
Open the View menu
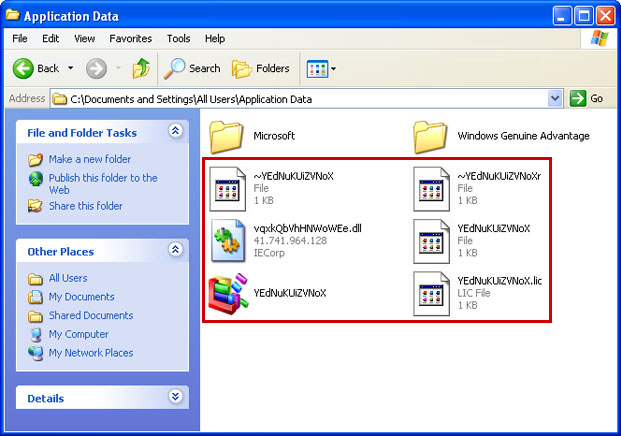coord(84,38)
